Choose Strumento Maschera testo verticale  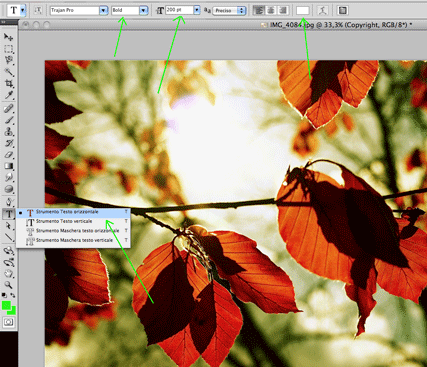click(x=73, y=240)
